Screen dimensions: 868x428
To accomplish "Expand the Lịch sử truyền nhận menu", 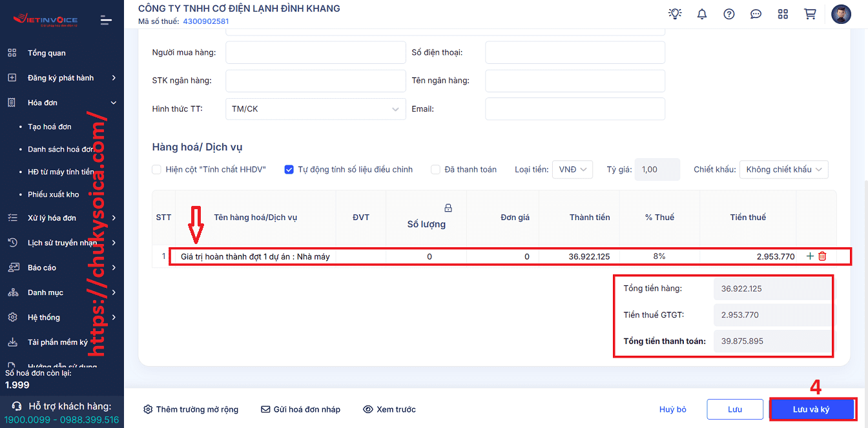I will pos(114,243).
